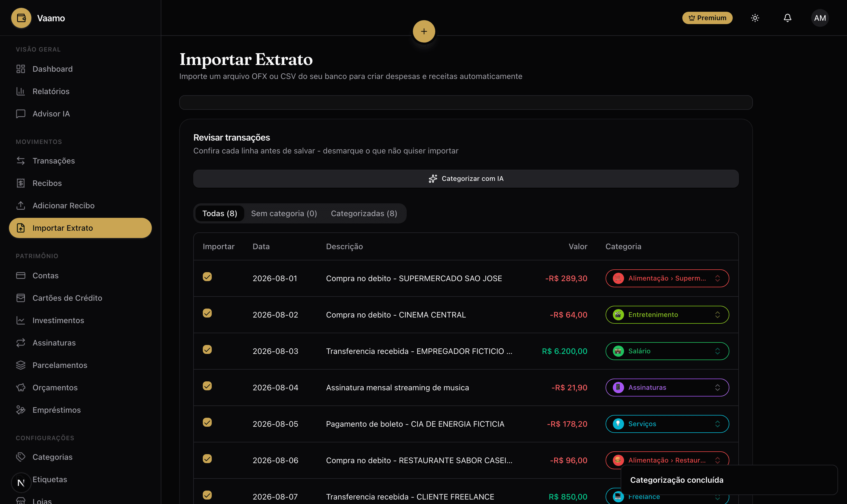
Task: Uncheck import for RESTAURANTE SABOR row
Action: pyautogui.click(x=207, y=458)
